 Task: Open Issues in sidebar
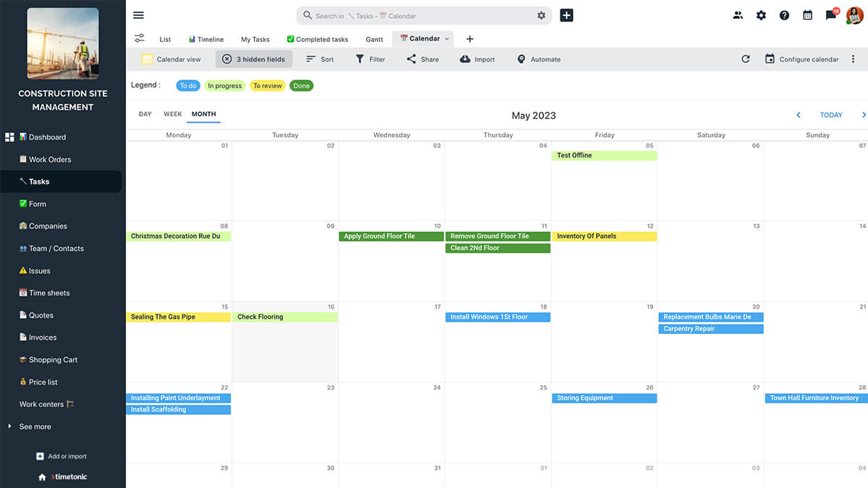tap(35, 271)
